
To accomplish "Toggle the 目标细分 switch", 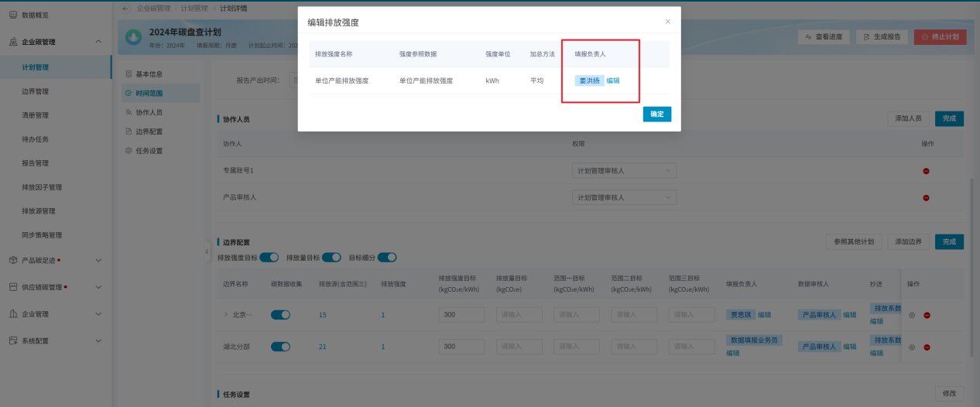I will pyautogui.click(x=387, y=257).
